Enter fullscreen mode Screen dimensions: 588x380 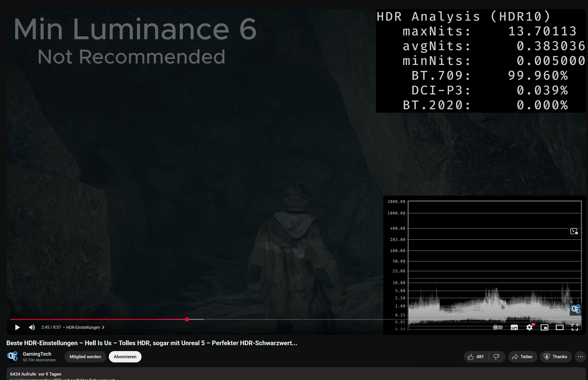click(575, 327)
